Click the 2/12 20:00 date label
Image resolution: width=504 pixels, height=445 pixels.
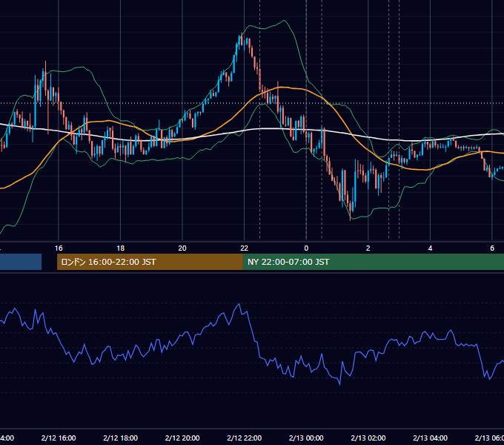pyautogui.click(x=182, y=438)
